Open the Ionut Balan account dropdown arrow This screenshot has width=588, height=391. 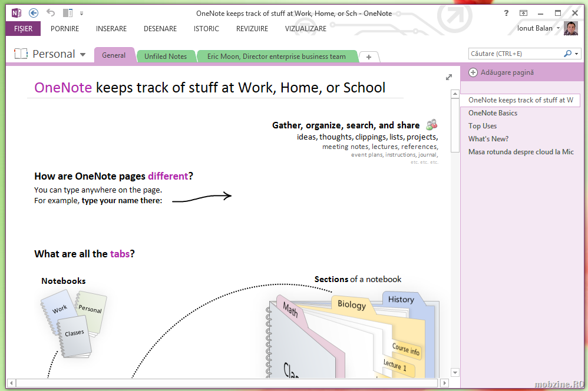coord(558,28)
